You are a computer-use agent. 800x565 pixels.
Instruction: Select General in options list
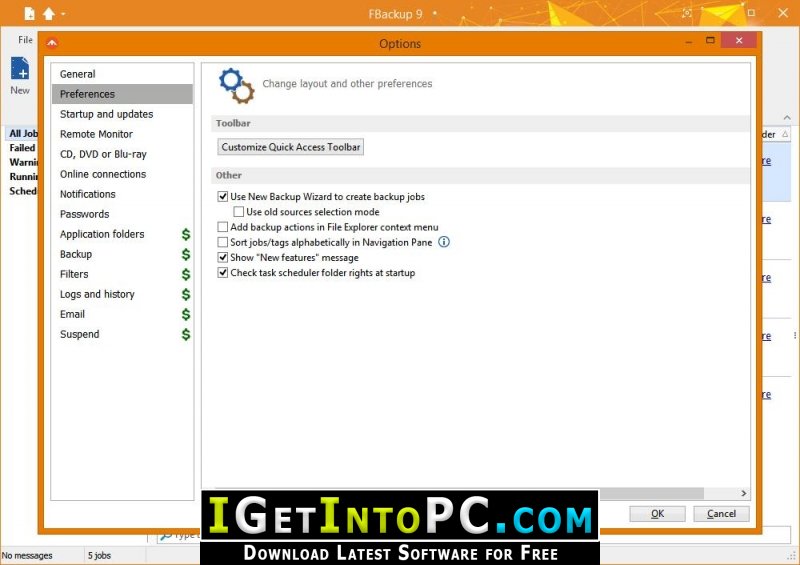[122, 74]
